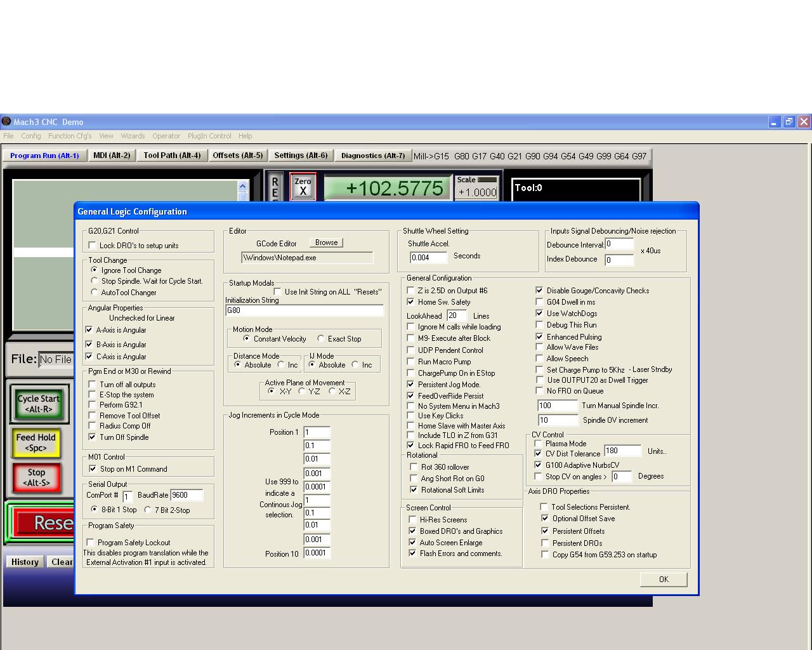Click the Initialization String field
812x650 pixels.
click(304, 310)
